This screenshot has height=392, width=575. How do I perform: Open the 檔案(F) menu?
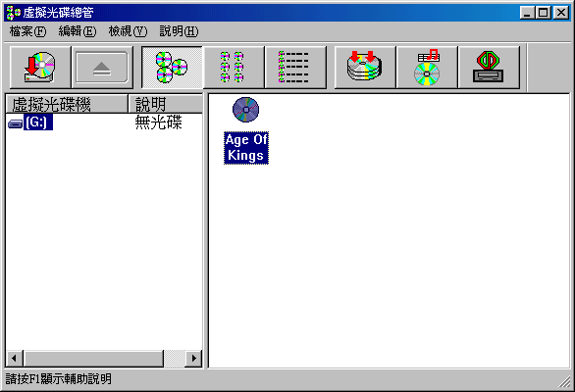(x=27, y=31)
